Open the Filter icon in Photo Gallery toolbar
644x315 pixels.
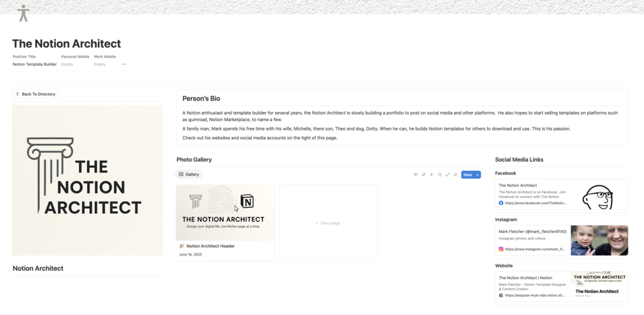click(416, 175)
